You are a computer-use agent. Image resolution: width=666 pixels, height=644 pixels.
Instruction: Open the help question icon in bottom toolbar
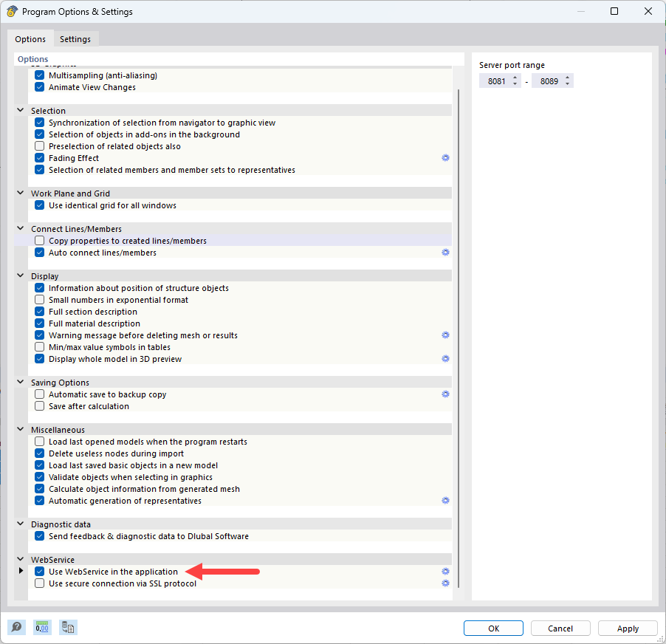16,627
